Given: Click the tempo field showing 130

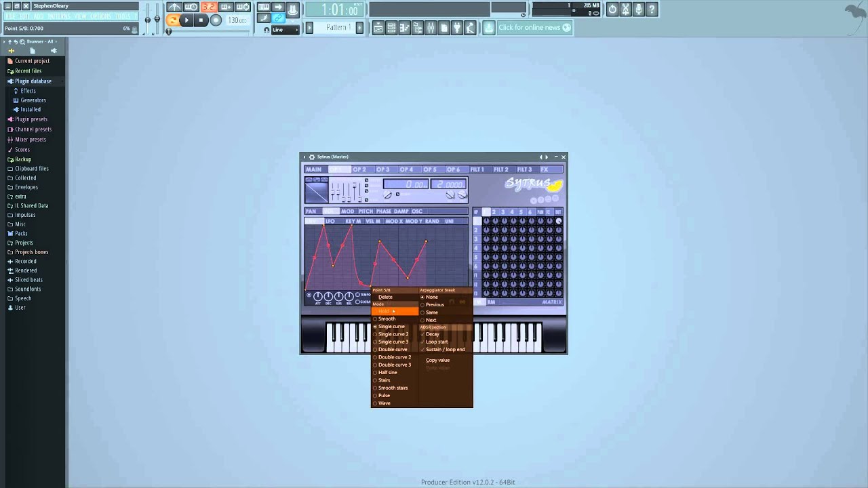Looking at the screenshot, I should 237,20.
